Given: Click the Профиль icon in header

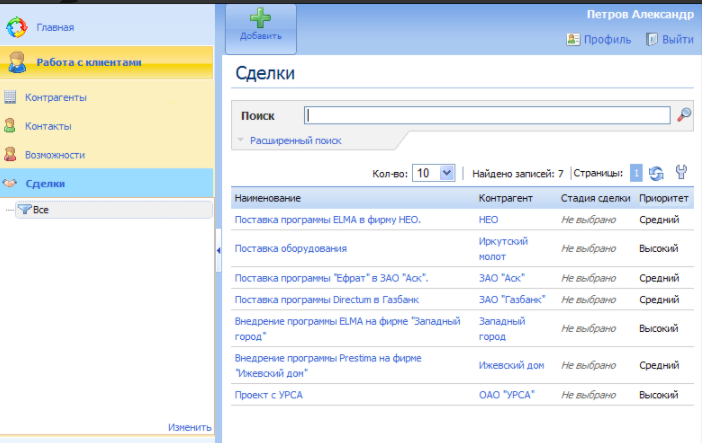Looking at the screenshot, I should tap(574, 40).
